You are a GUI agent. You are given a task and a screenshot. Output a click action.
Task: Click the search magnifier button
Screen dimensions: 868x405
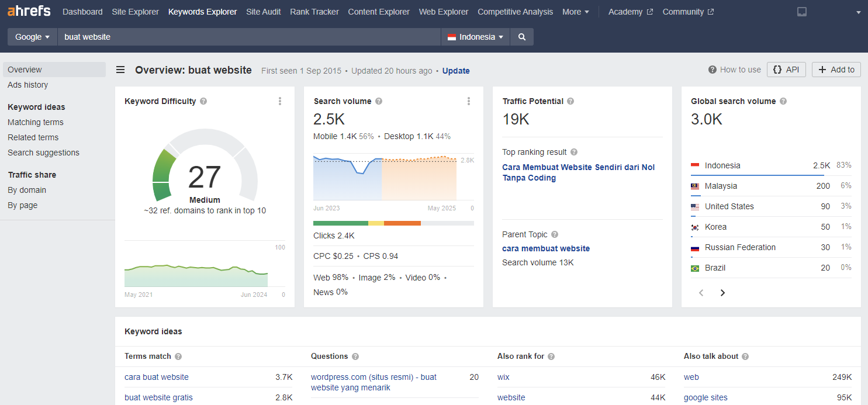tap(522, 37)
